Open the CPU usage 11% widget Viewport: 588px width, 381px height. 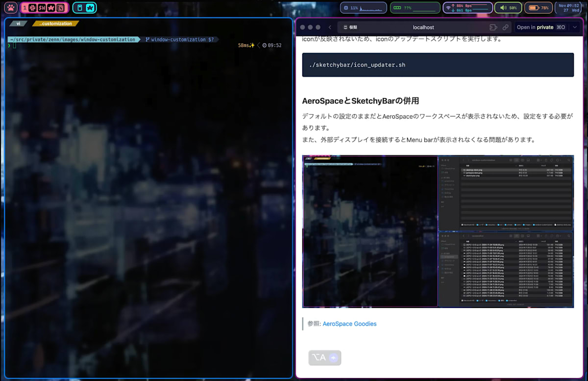[x=363, y=8]
